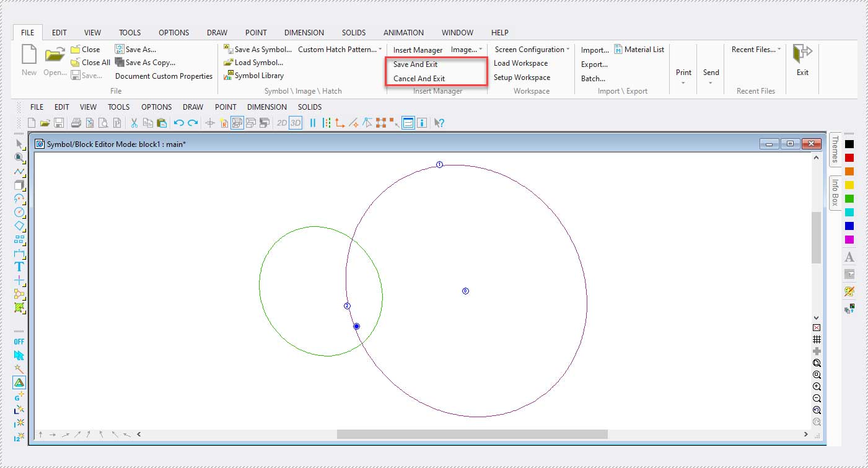
Task: Open the ANIMATION ribbon tab
Action: click(403, 33)
